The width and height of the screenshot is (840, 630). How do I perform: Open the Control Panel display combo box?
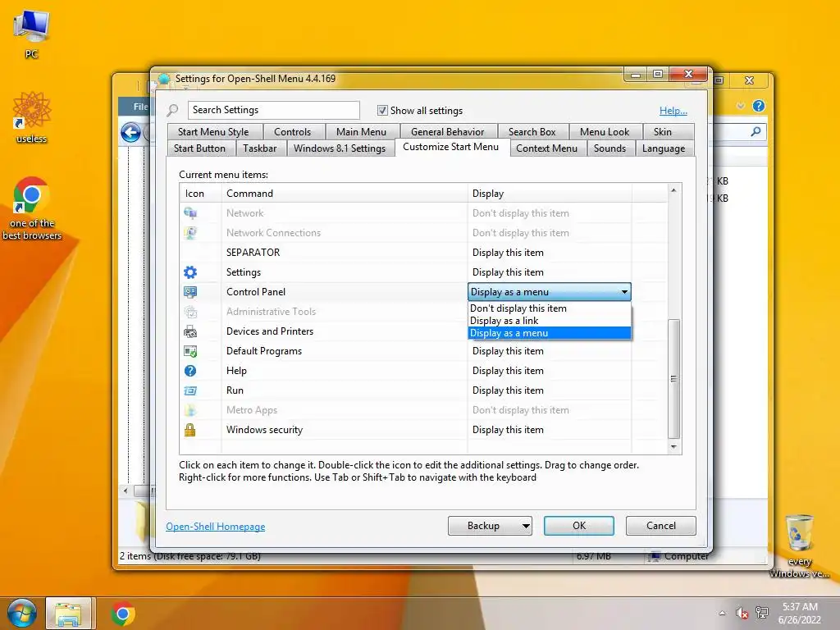549,292
